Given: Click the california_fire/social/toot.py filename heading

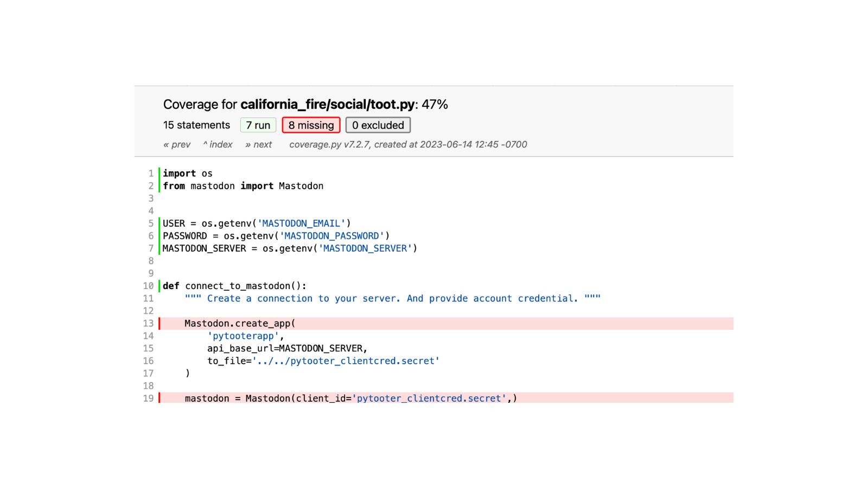Looking at the screenshot, I should (327, 104).
